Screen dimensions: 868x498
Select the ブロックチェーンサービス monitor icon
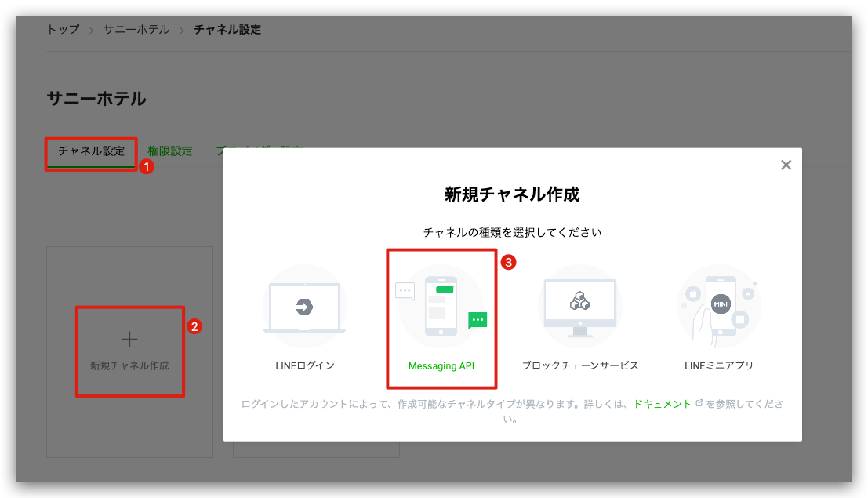(579, 307)
